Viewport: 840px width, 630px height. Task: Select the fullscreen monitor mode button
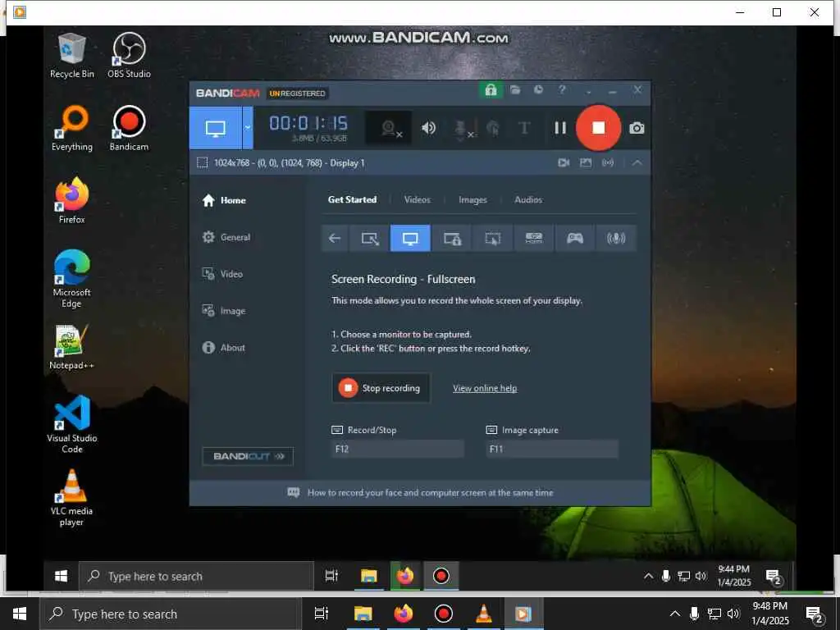tap(216, 128)
